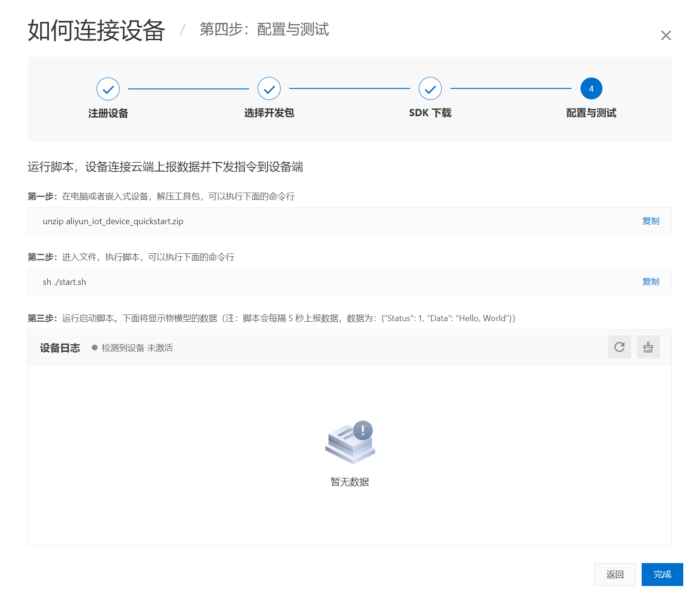The width and height of the screenshot is (700, 597).
Task: Clear the device log with the brush icon
Action: 648,347
